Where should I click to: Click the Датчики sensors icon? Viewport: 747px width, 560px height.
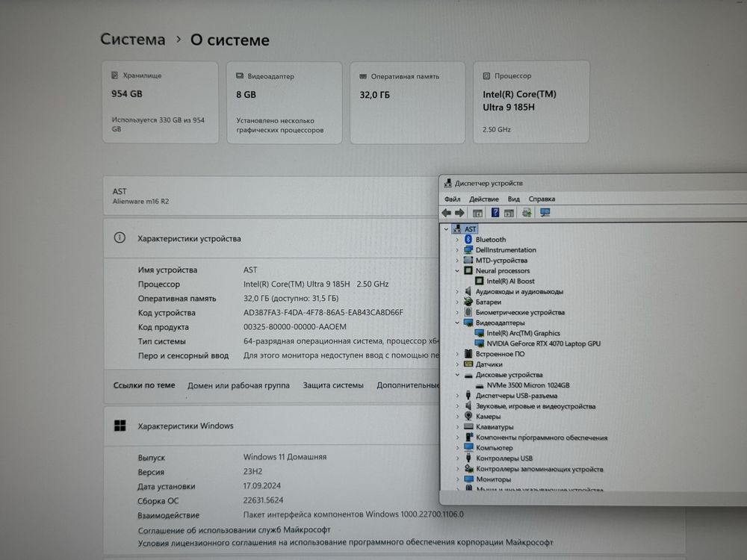point(468,364)
